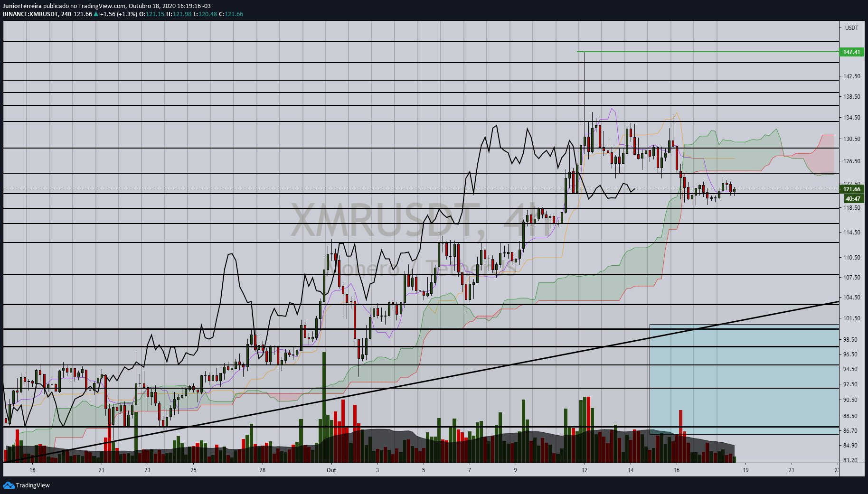Click the H:121.98 high value
Screen dimensions: 868x494
pyautogui.click(x=179, y=14)
